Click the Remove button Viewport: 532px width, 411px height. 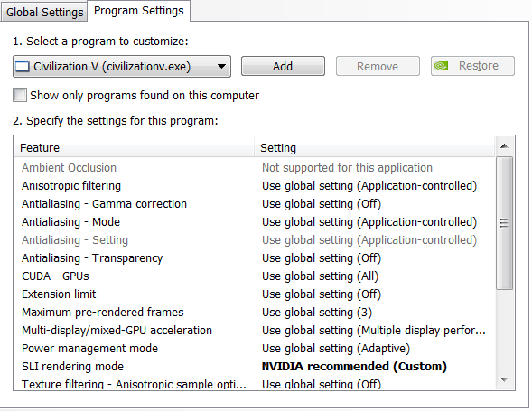378,66
